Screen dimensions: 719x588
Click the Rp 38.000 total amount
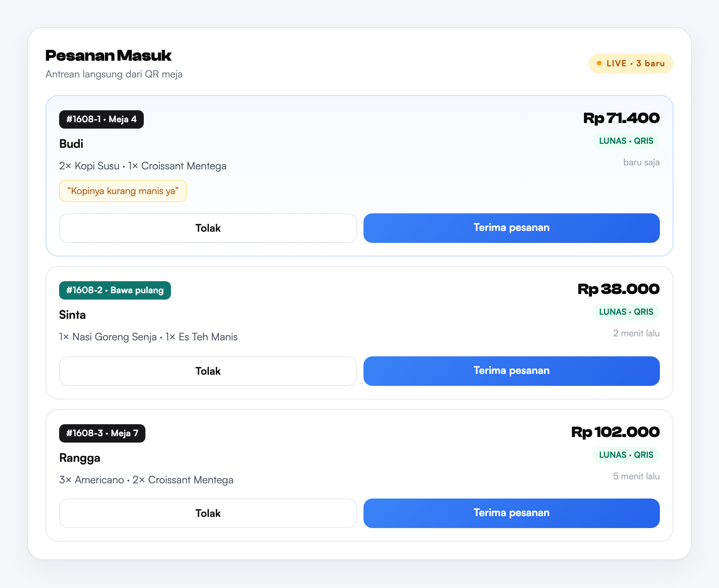pos(618,289)
